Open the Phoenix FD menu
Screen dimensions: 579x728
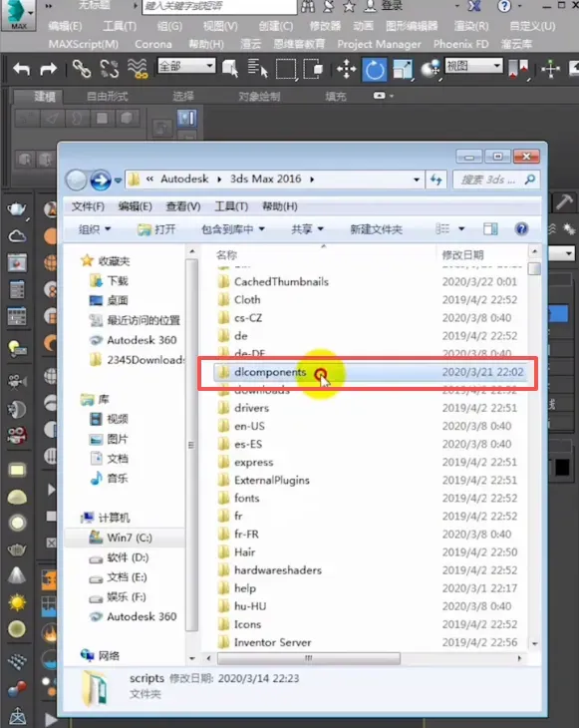pyautogui.click(x=460, y=44)
